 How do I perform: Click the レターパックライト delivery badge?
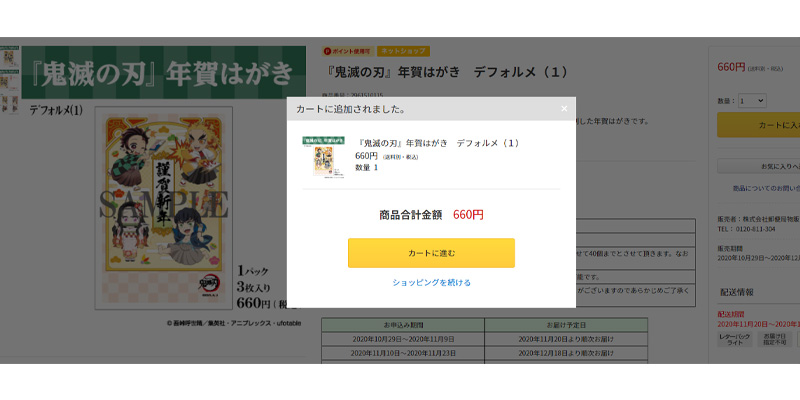pyautogui.click(x=735, y=340)
